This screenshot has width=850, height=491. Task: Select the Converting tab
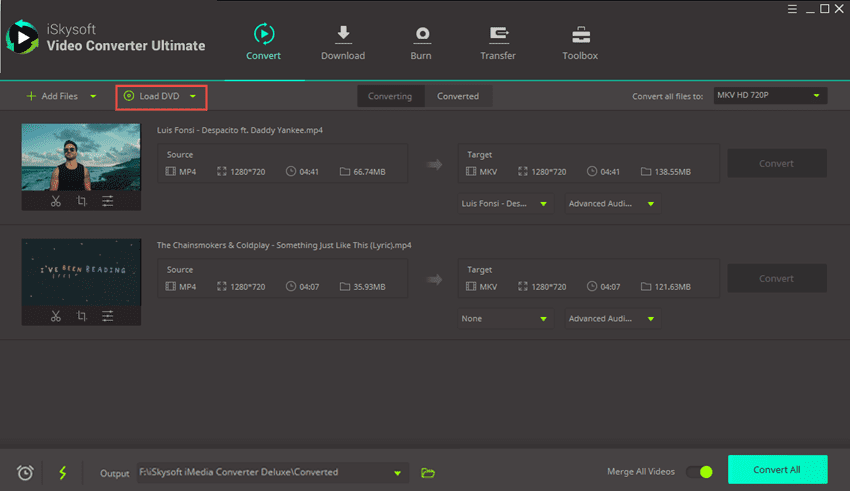point(390,96)
